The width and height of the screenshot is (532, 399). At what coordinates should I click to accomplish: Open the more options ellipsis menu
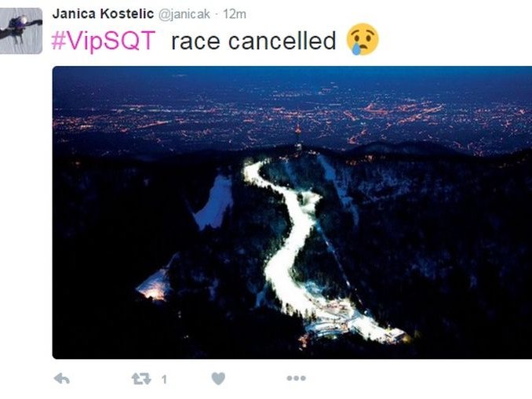pyautogui.click(x=296, y=378)
